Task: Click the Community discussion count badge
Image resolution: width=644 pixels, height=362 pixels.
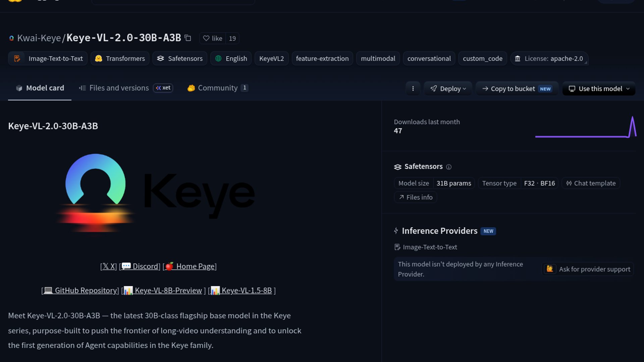Action: coord(245,88)
